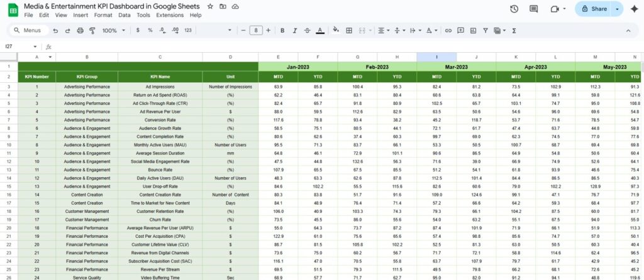Viewport: 644px width, 280px height.
Task: Rename the document title
Action: 112,6
